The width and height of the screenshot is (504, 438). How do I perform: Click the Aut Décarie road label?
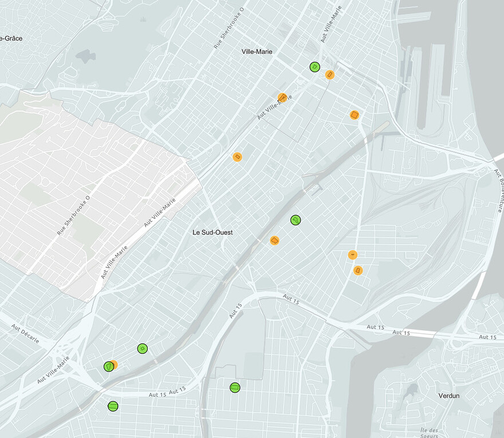point(25,334)
